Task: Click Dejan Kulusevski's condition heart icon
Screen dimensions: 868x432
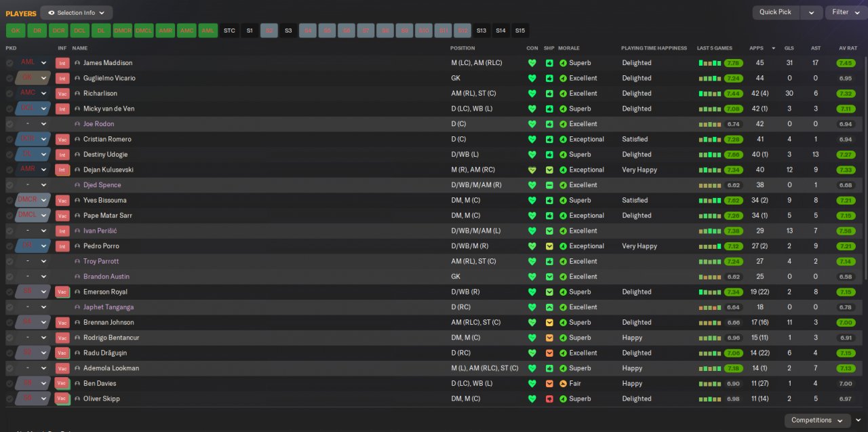Action: (532, 170)
